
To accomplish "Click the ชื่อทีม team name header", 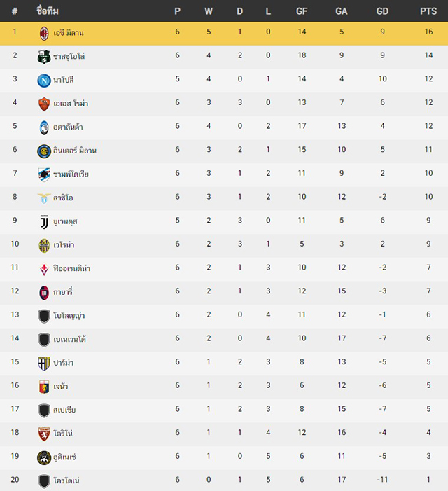I will click(48, 11).
